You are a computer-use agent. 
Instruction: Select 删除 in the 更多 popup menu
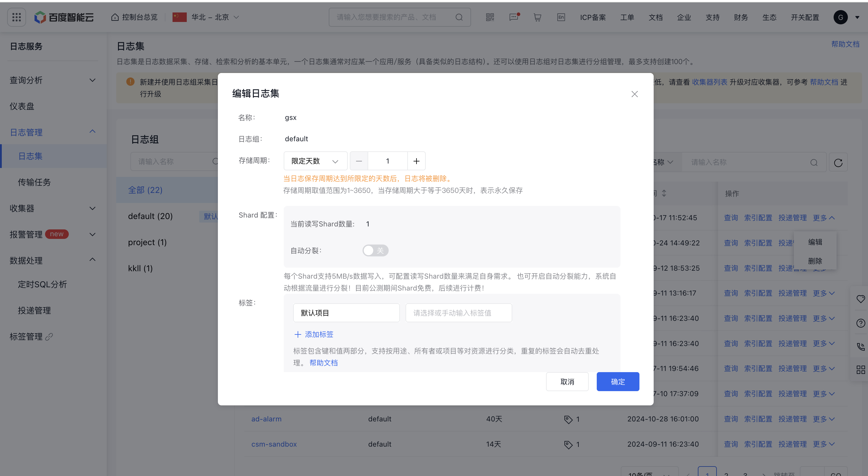pyautogui.click(x=815, y=261)
